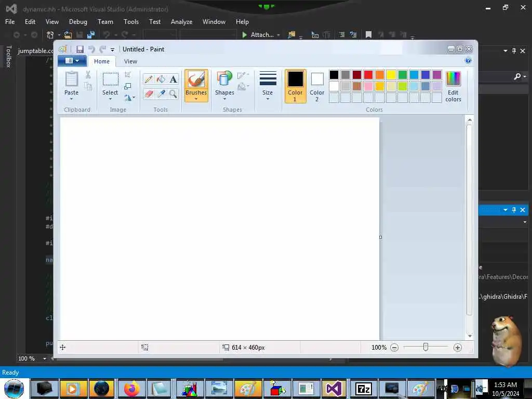This screenshot has width=532, height=399.
Task: Pick the green color swatch
Action: [403, 75]
